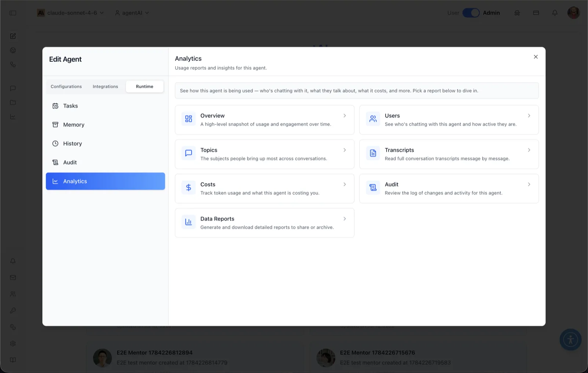Toggle the left sidebar panel icon
The height and width of the screenshot is (373, 588).
pos(13,13)
